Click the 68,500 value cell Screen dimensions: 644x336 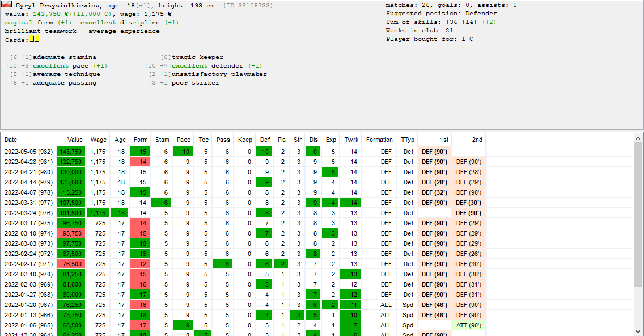tap(71, 325)
